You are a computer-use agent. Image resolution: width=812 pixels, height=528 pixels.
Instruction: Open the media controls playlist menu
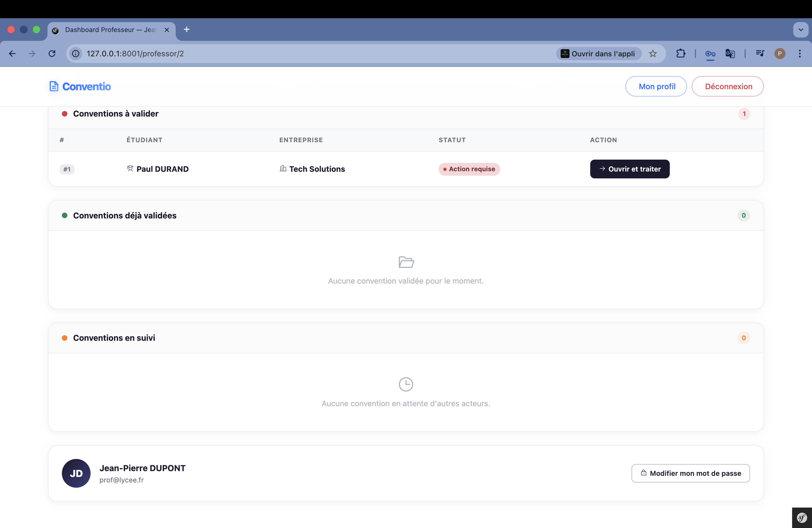[x=760, y=54]
